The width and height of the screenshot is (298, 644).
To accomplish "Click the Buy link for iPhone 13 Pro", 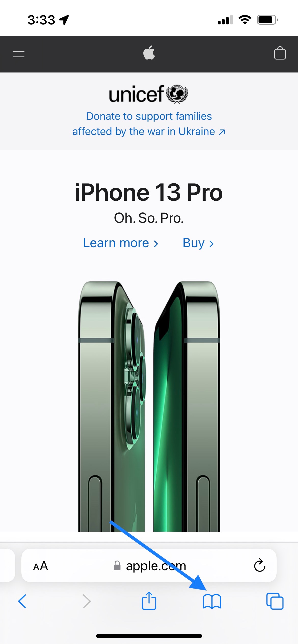I will [198, 243].
